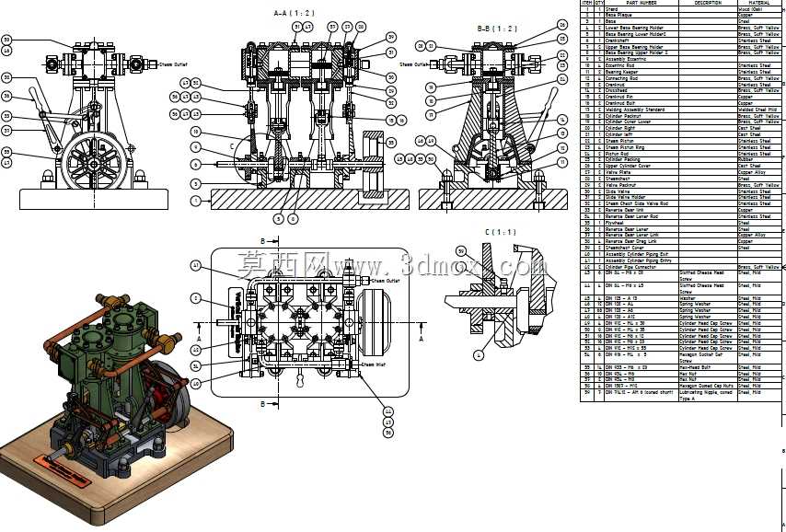Viewport: 786px width, 532px height.
Task: Select the 'Steamchest Cover' part name
Action: tap(625, 248)
